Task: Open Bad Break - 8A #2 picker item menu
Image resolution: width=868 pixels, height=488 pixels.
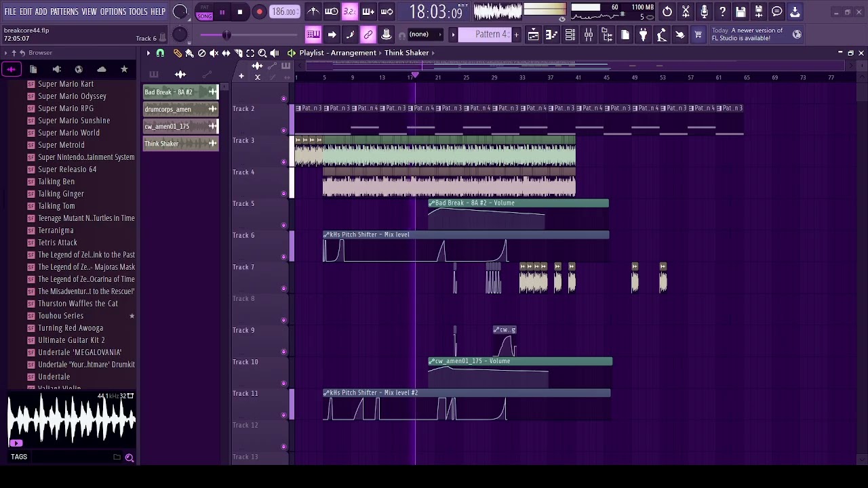Action: click(x=213, y=91)
